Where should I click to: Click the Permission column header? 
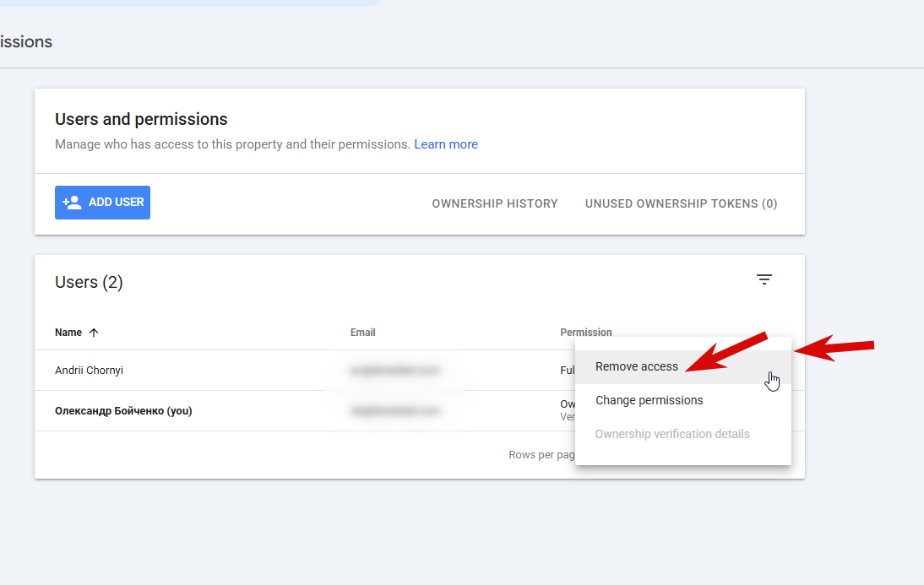586,333
